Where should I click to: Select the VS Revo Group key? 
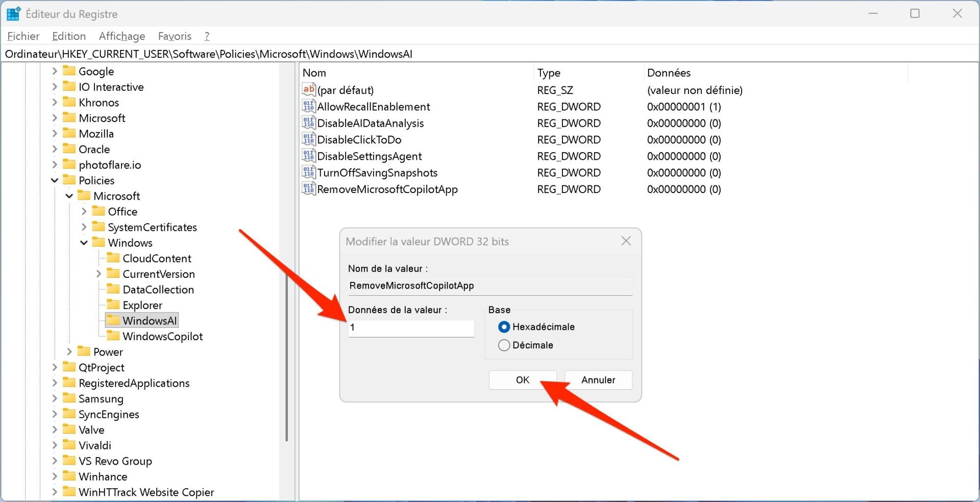(115, 461)
